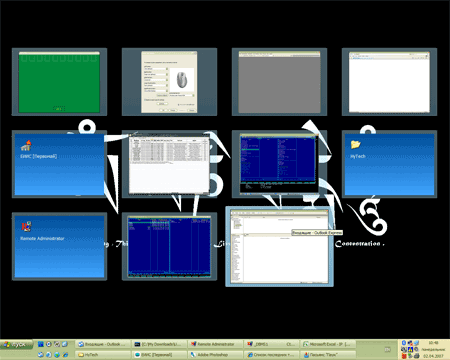
Task: Open the Adobe Photoshop taskbar button
Action: tap(215, 355)
